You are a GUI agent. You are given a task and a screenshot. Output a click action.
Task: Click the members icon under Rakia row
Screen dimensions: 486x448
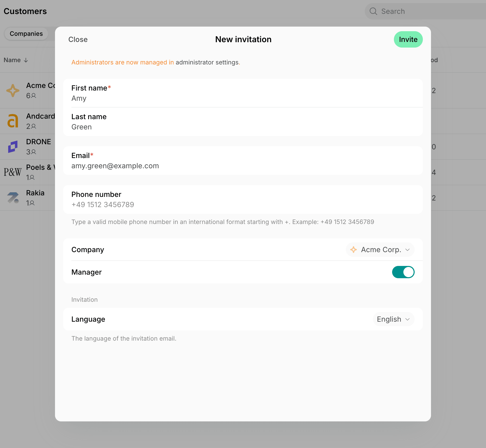click(32, 203)
